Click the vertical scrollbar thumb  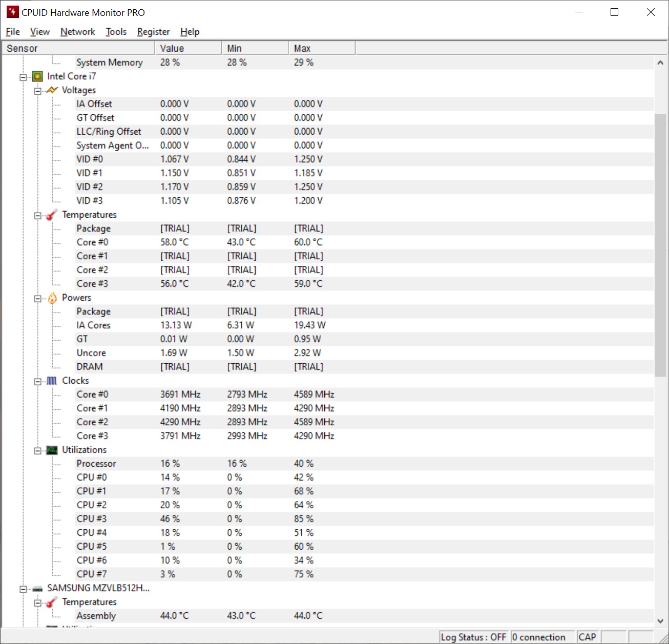click(x=660, y=245)
